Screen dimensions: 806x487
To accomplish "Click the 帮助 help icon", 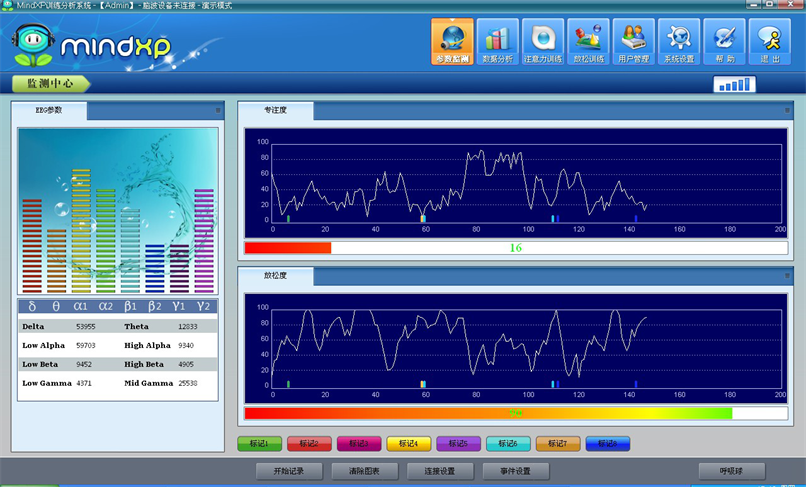I will coord(724,42).
